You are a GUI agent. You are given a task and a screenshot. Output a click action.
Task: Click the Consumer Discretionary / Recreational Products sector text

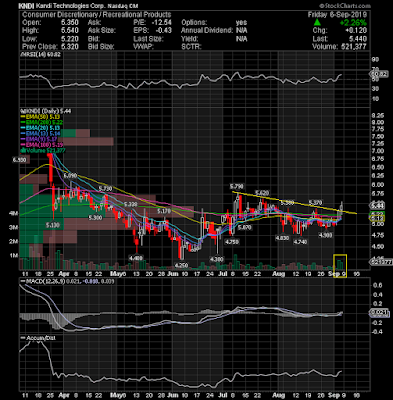click(97, 15)
